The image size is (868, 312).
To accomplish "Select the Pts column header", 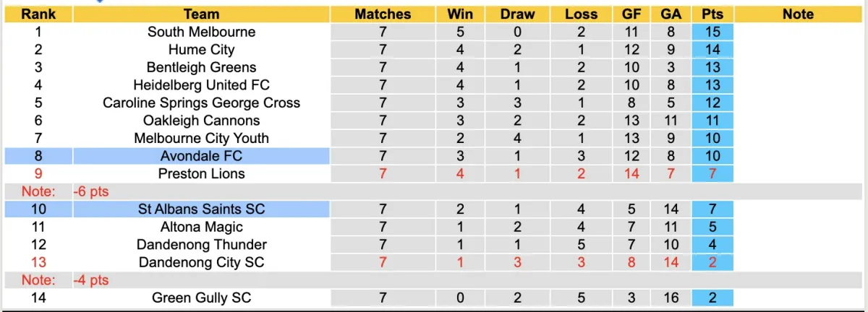I will click(x=712, y=14).
